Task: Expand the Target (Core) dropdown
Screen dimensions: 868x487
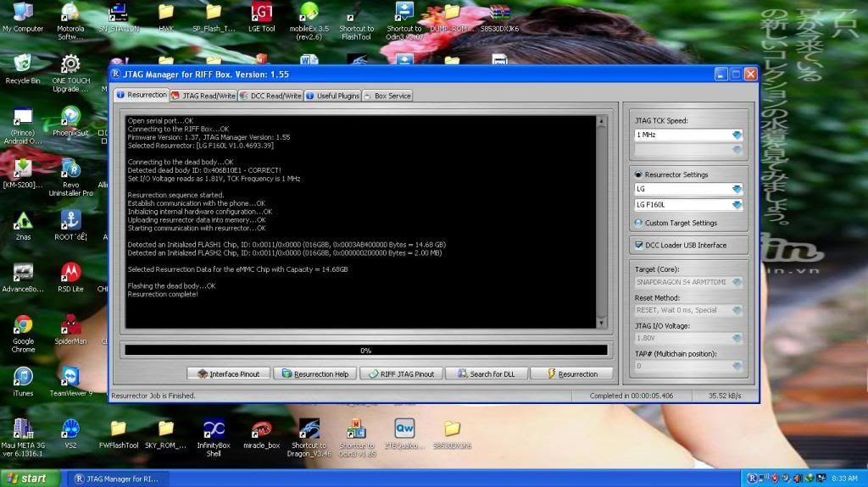Action: (x=737, y=282)
